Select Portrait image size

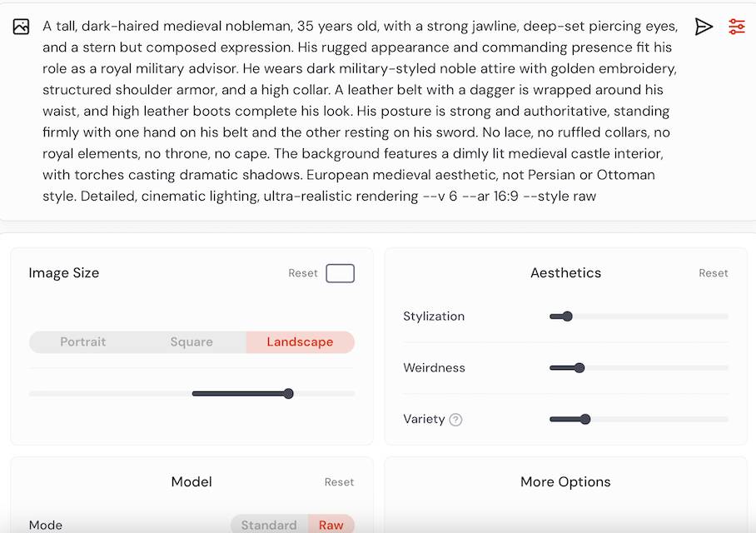click(83, 342)
